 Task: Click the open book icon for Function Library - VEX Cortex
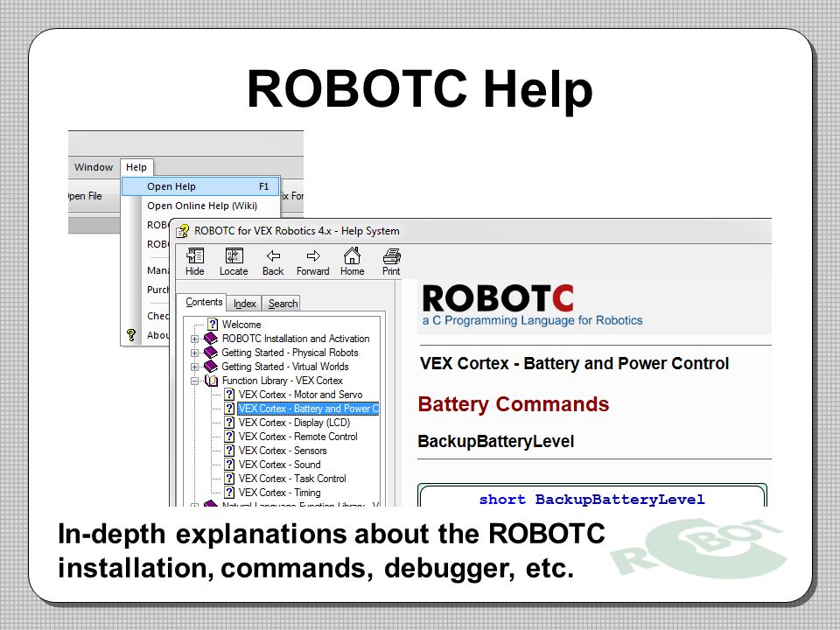click(x=211, y=381)
